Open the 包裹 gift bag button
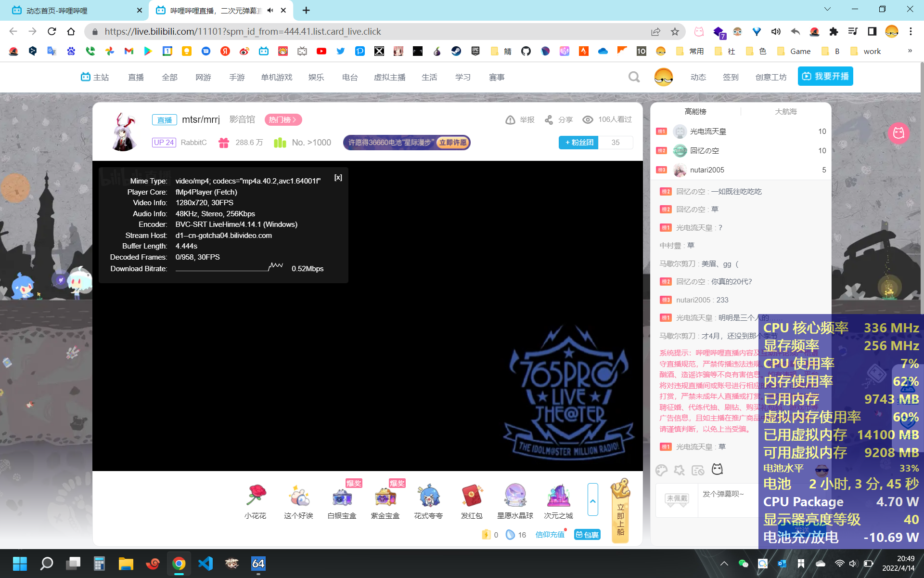 coord(587,535)
